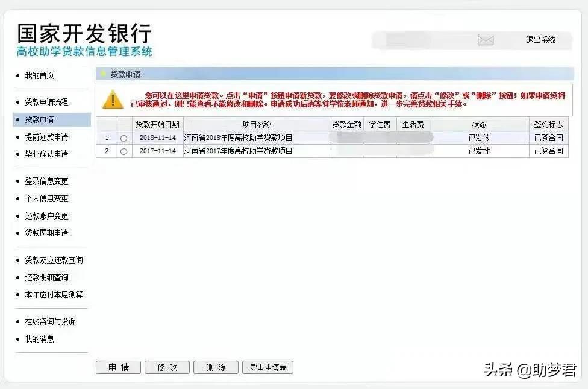
Task: Click 导出申请表 to export the application form
Action: 267,367
